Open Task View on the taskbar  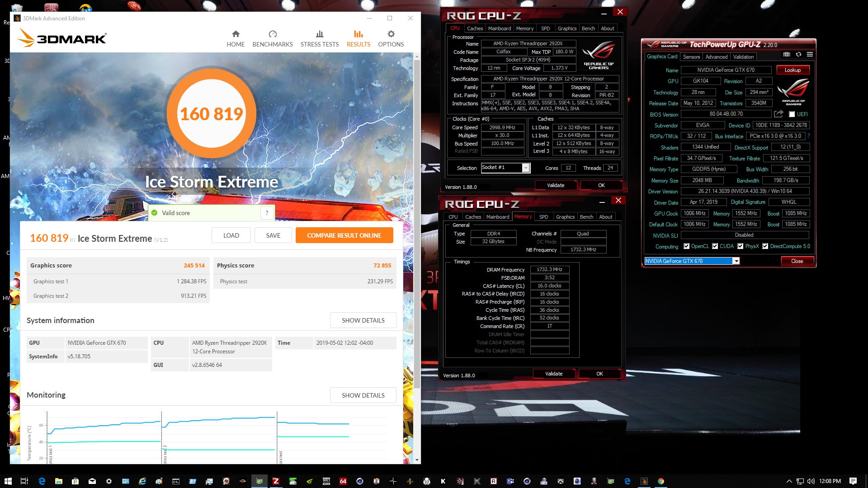[24, 481]
